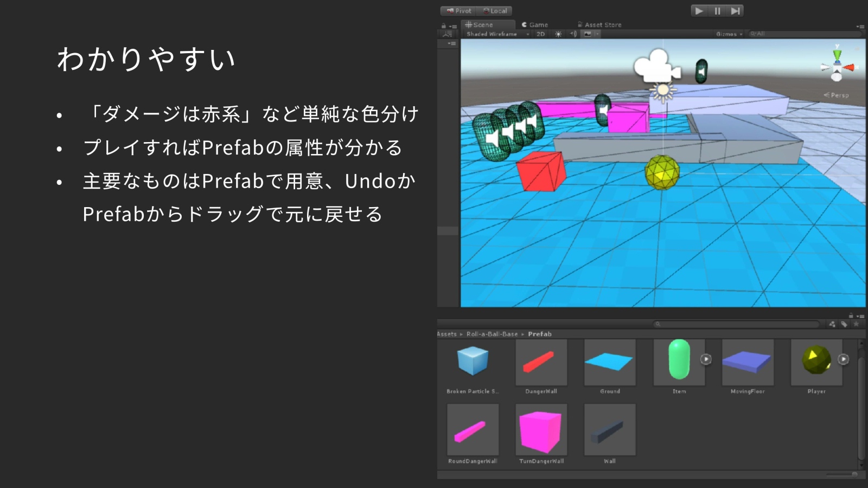Expand the Player prefab preview arrow

[844, 359]
